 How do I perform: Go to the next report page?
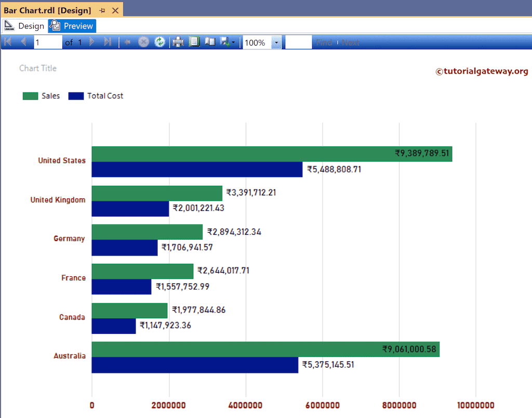coord(92,42)
